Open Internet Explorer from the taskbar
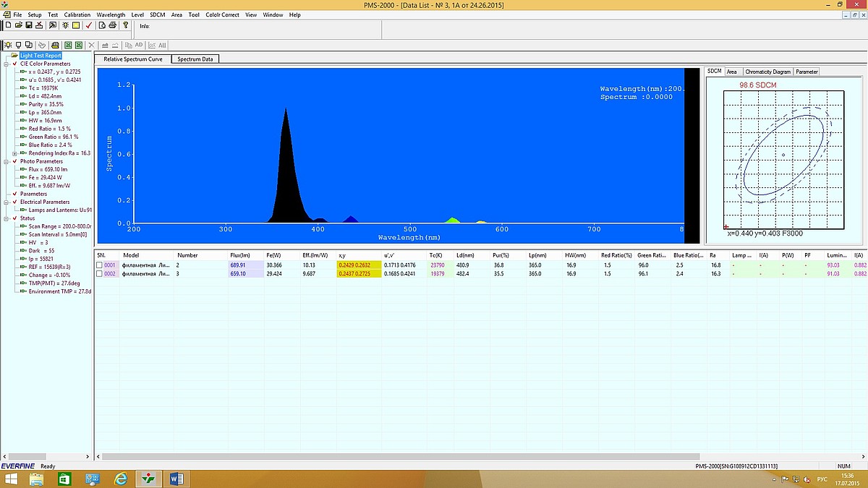The width and height of the screenshot is (868, 488). [x=122, y=479]
